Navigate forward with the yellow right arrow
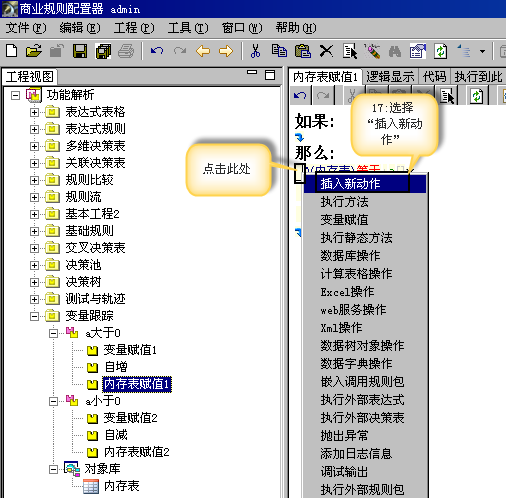506x498 pixels. pyautogui.click(x=226, y=51)
